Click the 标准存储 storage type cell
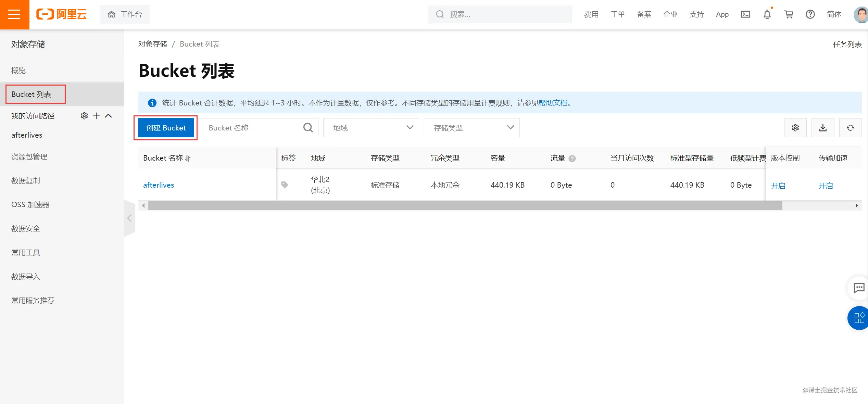Viewport: 868px width, 404px height. click(385, 185)
